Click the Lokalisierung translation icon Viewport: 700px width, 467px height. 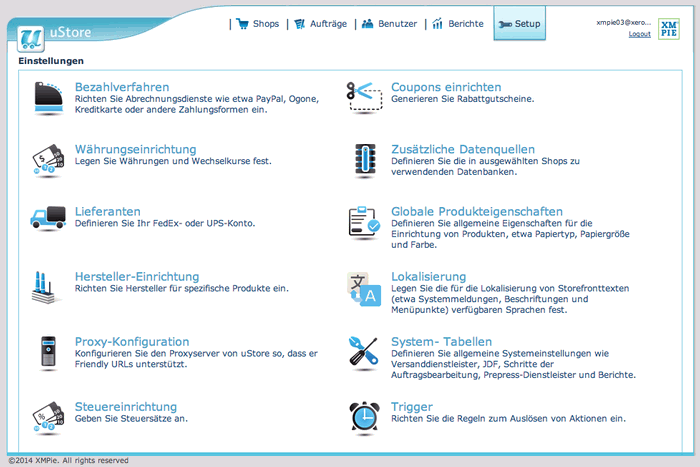tap(364, 289)
